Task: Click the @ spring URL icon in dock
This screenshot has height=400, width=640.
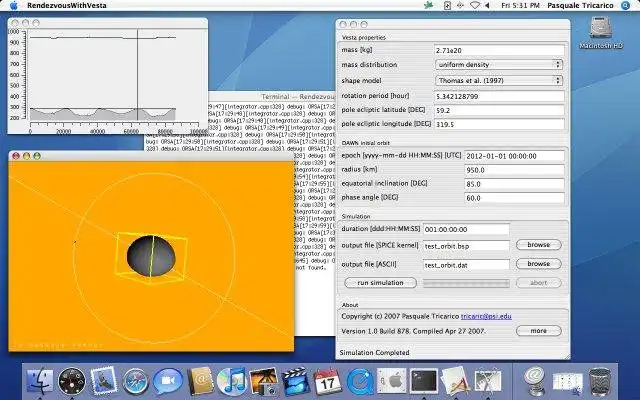Action: tap(534, 381)
